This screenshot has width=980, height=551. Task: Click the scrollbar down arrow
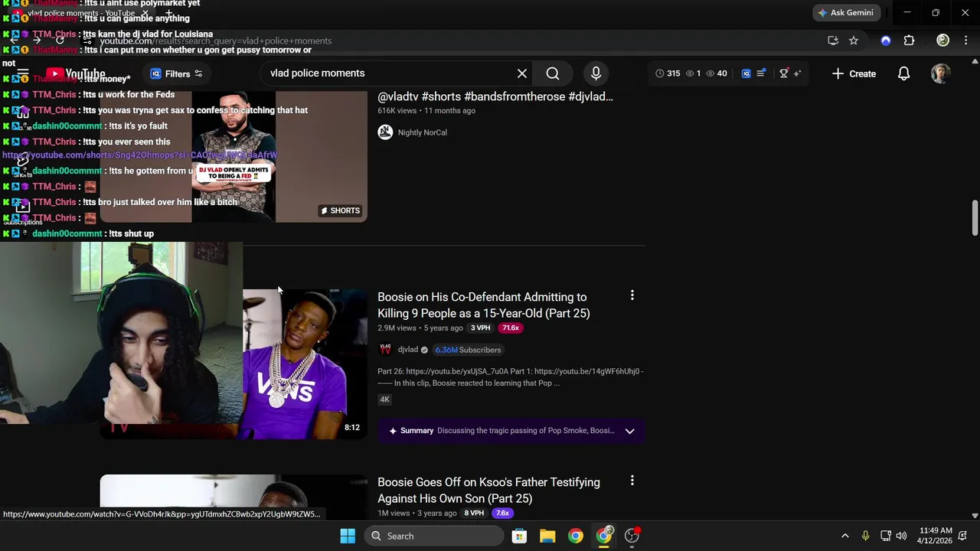tap(975, 516)
